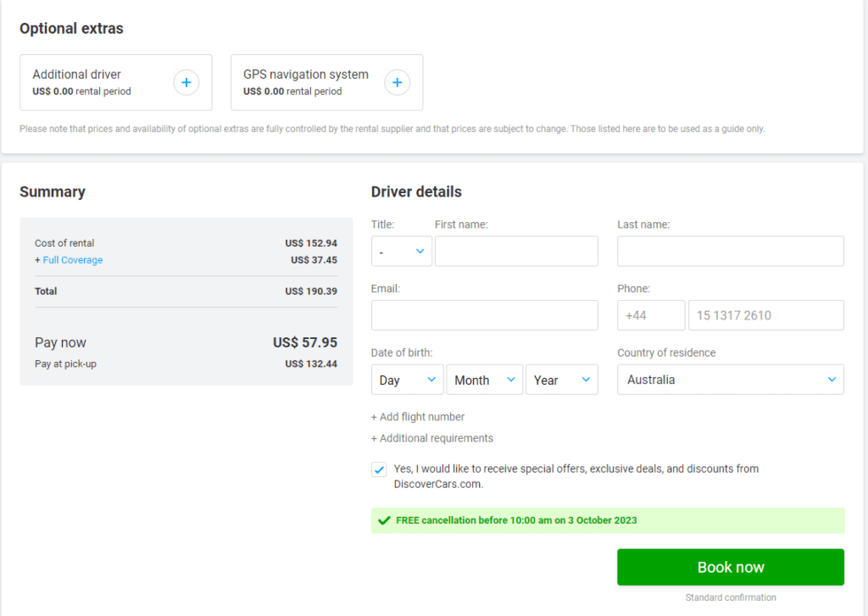
Task: Click the First name input field
Action: (516, 252)
